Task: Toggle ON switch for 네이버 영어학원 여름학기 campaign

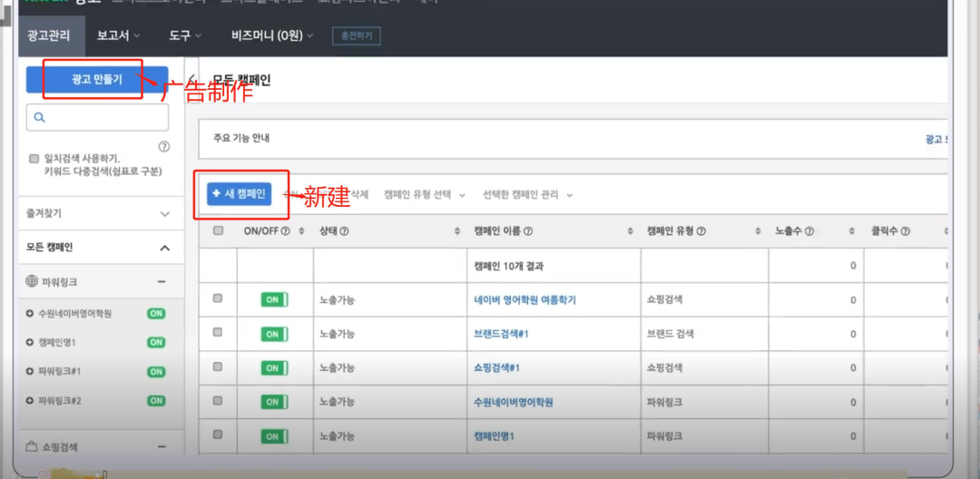Action: coord(274,299)
